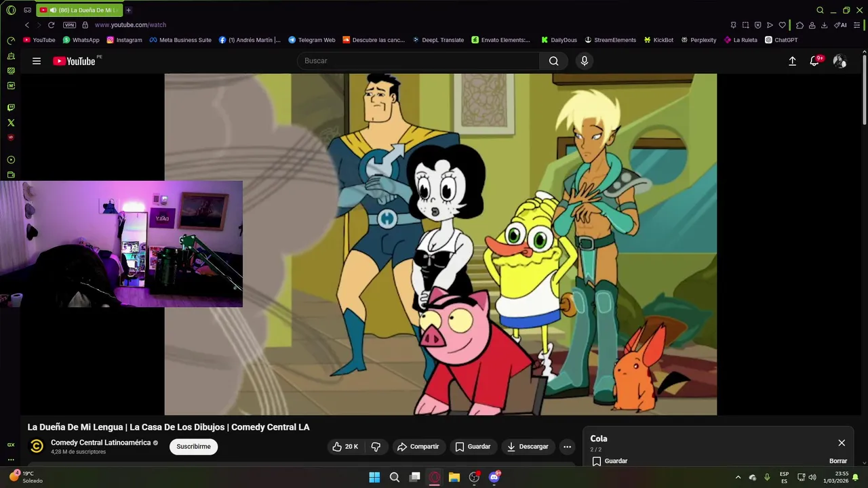Image resolution: width=868 pixels, height=488 pixels.
Task: Open the Opera GX main menu logo
Action: [11, 10]
